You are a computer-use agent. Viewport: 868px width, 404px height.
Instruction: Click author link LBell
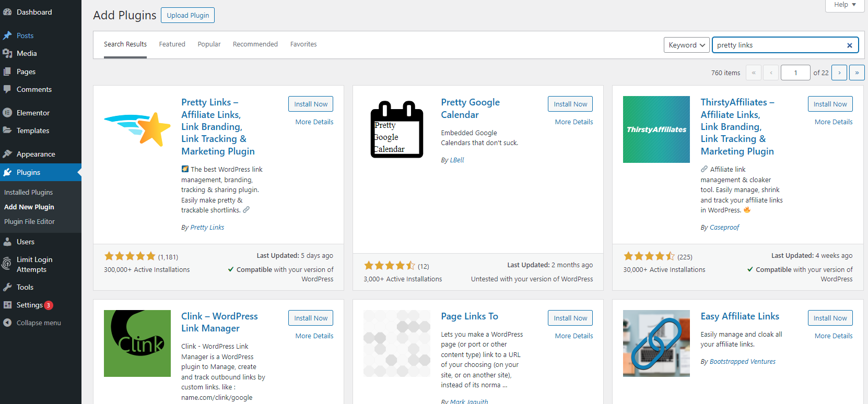coord(457,160)
